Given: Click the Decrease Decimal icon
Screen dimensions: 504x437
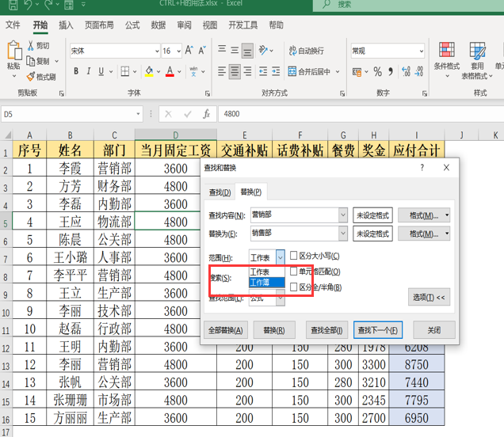Looking at the screenshot, I should click(419, 71).
